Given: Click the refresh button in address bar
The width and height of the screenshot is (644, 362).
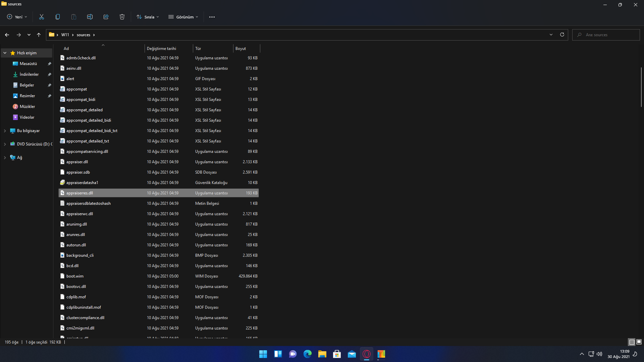Looking at the screenshot, I should coord(562,35).
